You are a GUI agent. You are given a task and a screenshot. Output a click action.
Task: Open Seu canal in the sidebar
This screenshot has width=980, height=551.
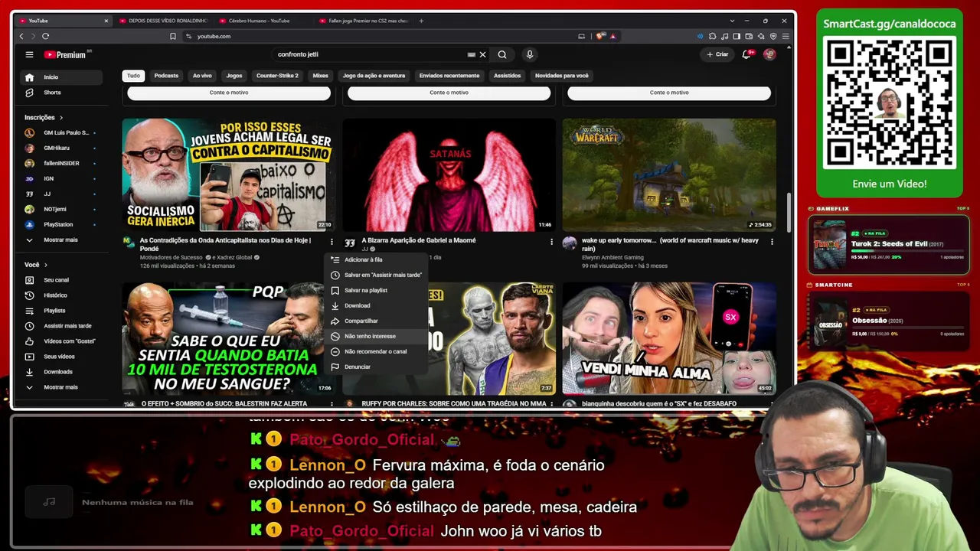63,280
